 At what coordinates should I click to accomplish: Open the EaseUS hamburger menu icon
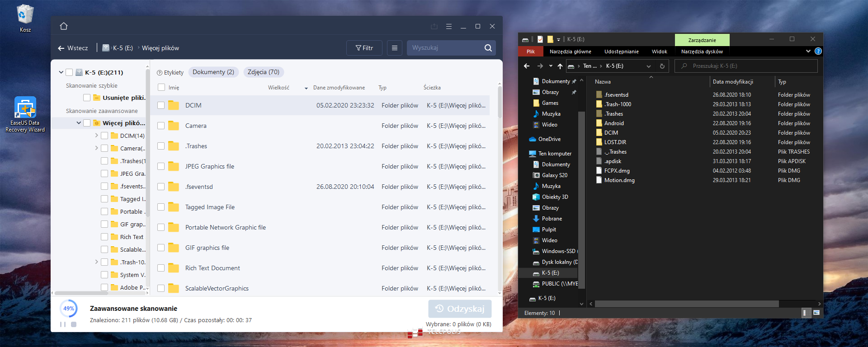(x=448, y=27)
